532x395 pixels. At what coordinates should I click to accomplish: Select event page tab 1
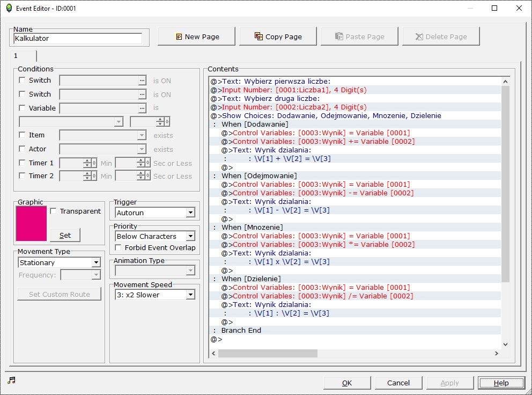tap(23, 56)
